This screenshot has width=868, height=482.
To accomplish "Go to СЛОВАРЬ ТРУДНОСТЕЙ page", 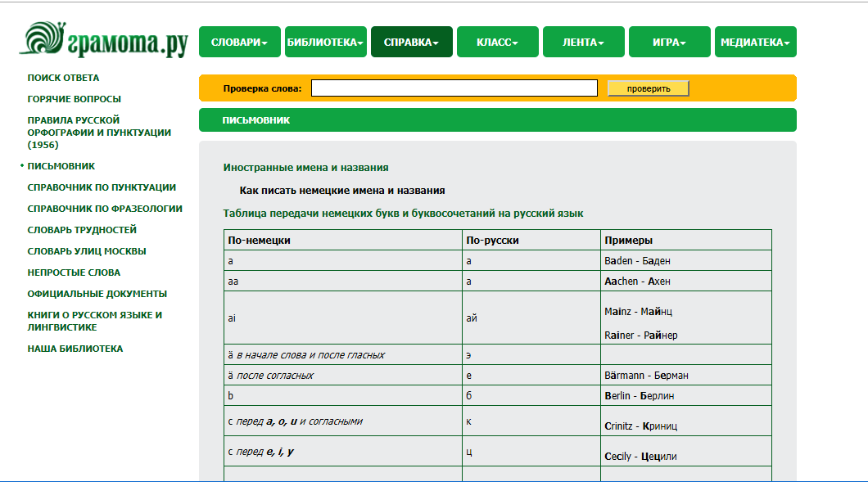I will coord(82,230).
